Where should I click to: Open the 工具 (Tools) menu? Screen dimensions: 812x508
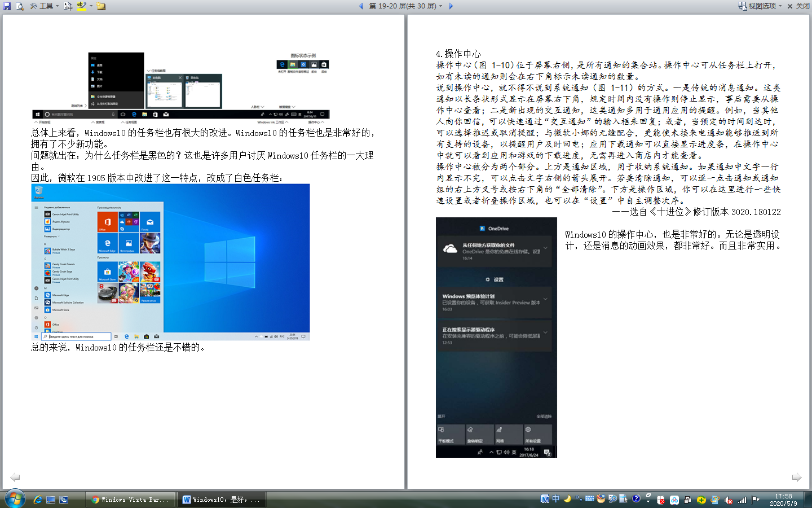click(45, 6)
